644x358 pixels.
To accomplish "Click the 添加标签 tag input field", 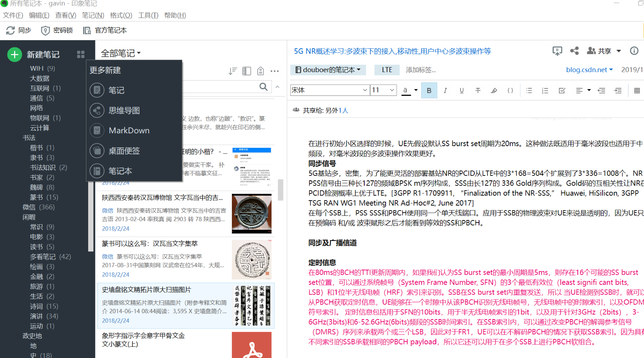I will (x=421, y=70).
